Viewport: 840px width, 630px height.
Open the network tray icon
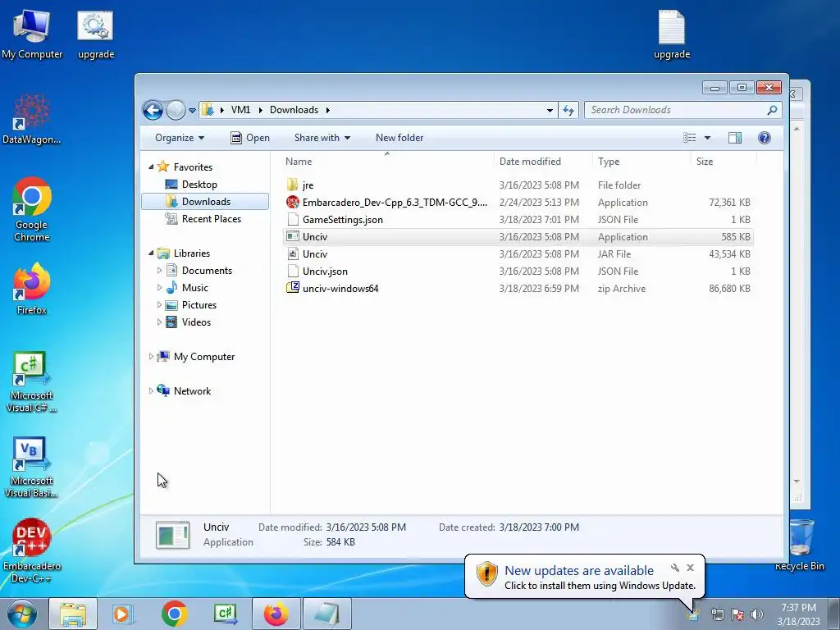(717, 614)
